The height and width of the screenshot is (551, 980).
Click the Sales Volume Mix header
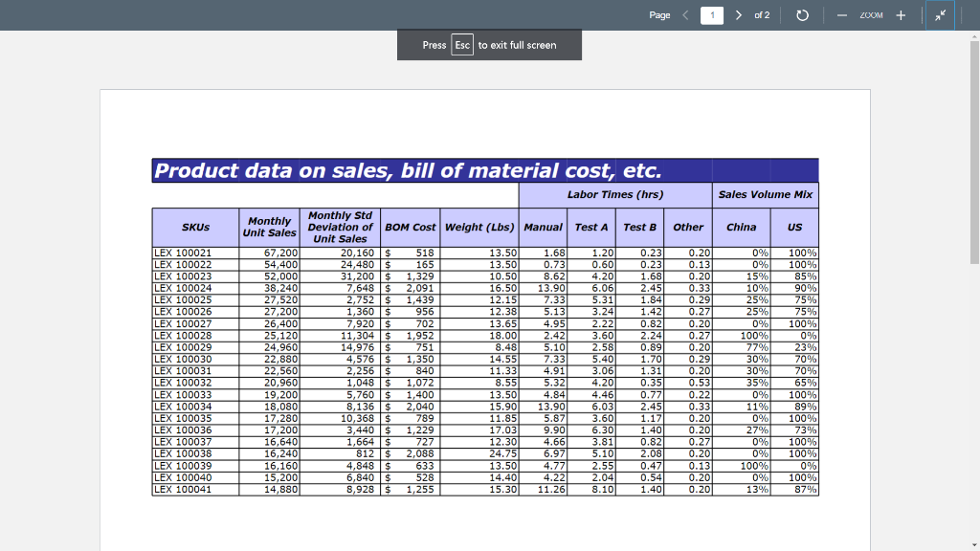click(765, 194)
